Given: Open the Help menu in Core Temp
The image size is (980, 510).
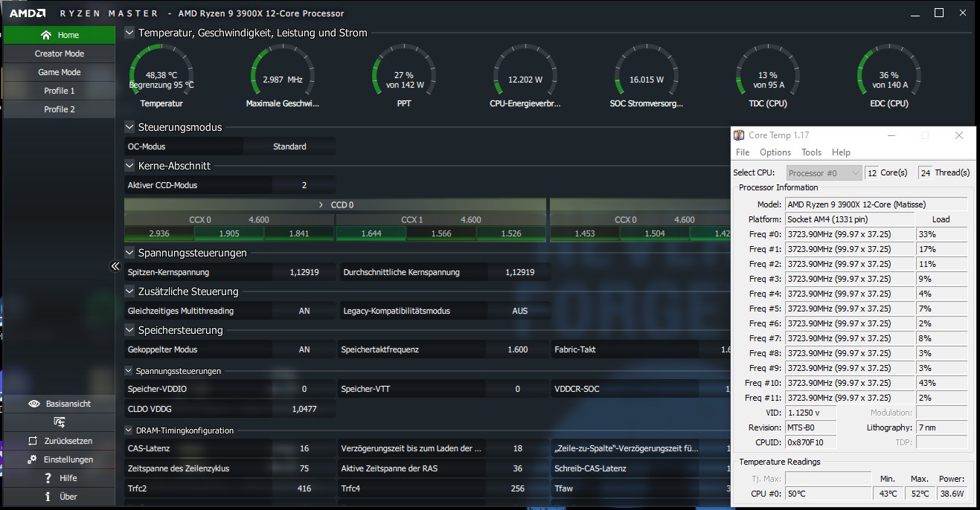Looking at the screenshot, I should click(841, 152).
